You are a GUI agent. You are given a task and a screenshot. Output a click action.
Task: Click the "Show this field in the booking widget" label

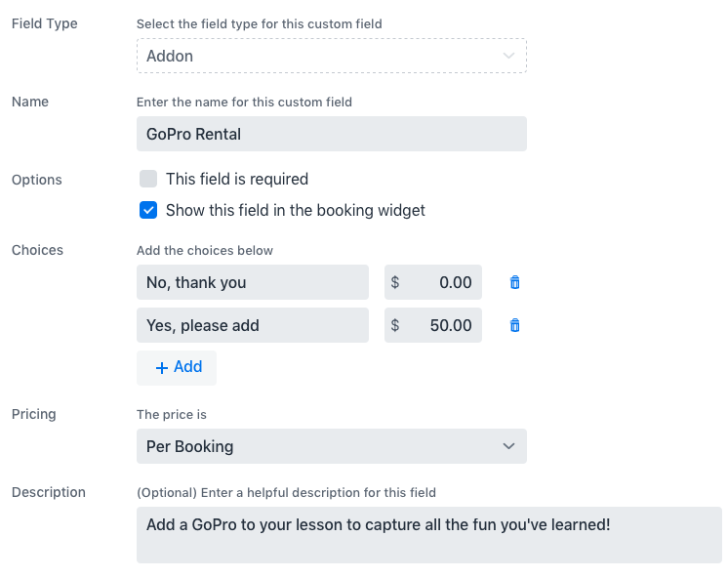pyautogui.click(x=296, y=210)
